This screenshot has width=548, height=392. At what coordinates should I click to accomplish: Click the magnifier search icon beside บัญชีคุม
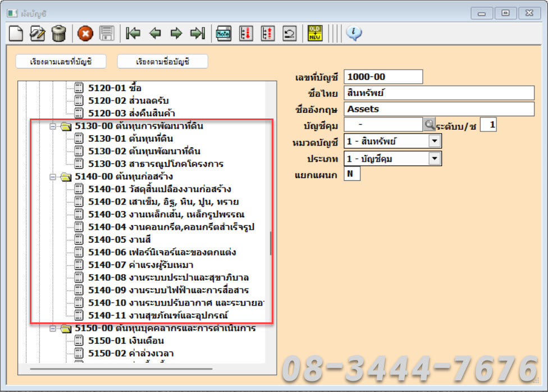point(430,125)
